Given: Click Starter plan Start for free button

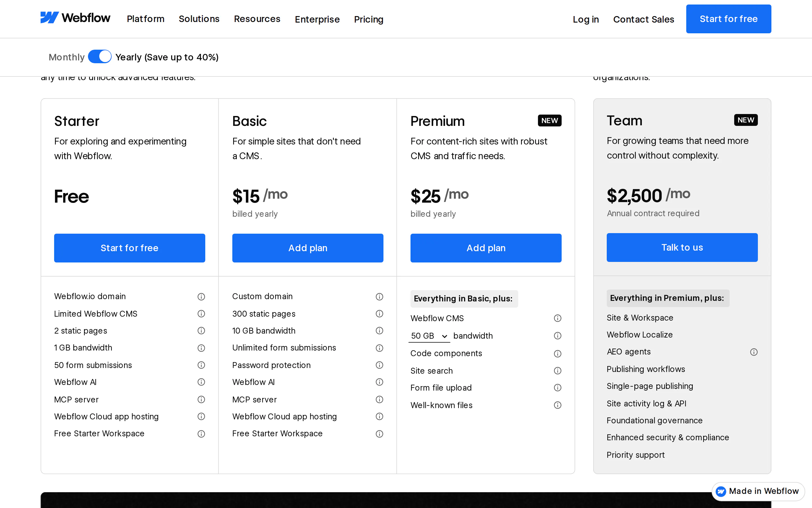Looking at the screenshot, I should 129,248.
